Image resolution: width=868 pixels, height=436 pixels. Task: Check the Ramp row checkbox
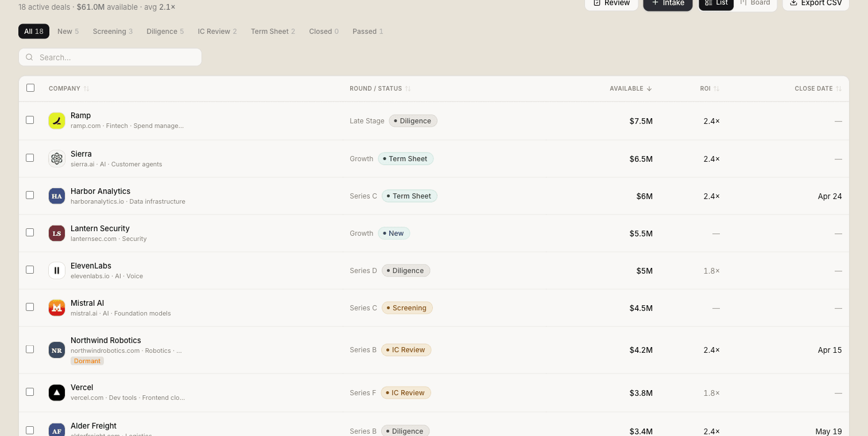30,120
